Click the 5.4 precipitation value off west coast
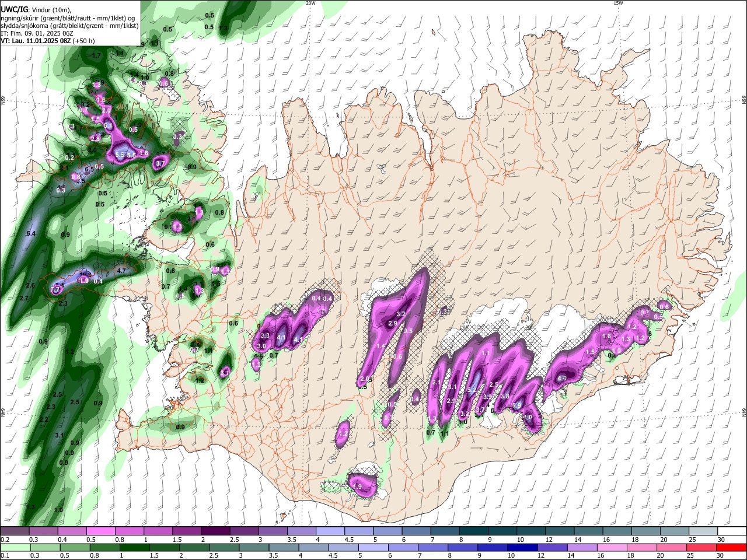Viewport: 747px width, 560px height. [x=32, y=234]
